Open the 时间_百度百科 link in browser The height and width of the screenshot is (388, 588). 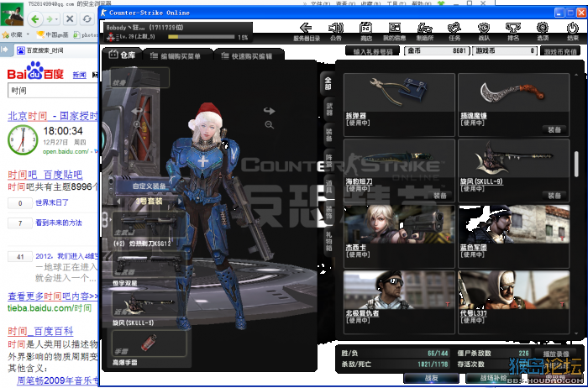coord(40,332)
